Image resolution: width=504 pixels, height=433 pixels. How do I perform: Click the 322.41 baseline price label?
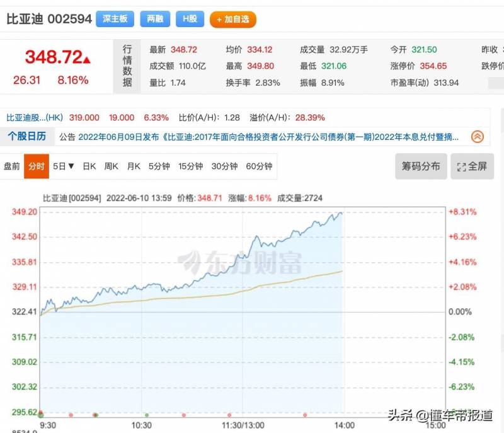point(25,311)
